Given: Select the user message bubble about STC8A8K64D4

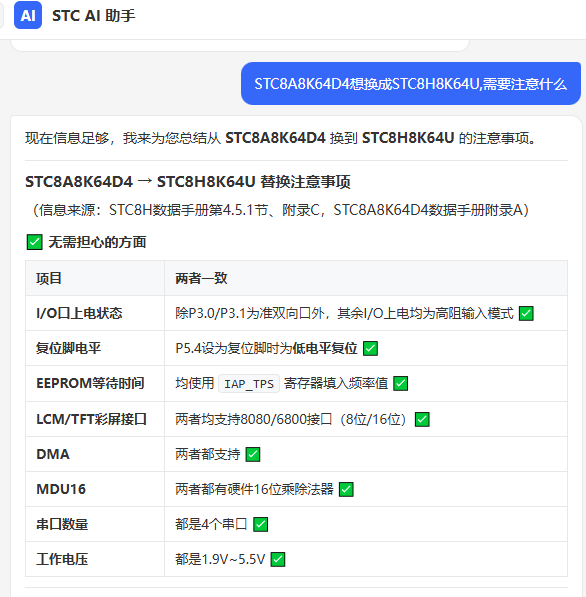Looking at the screenshot, I should [411, 84].
